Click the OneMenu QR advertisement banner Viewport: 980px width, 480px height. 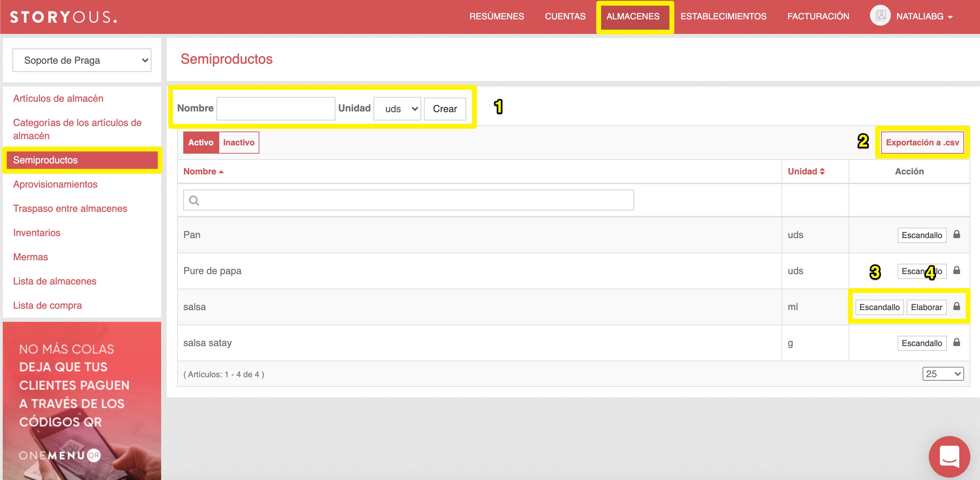[x=82, y=401]
